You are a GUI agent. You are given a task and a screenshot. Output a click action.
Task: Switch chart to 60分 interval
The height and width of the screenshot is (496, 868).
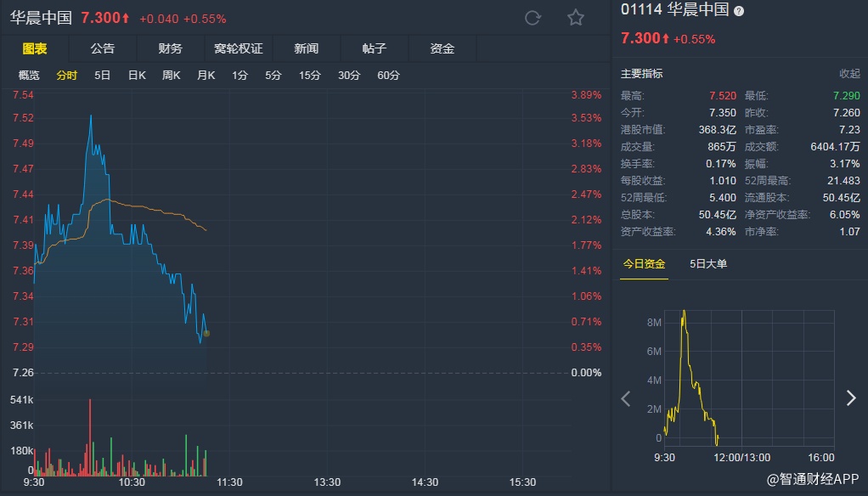click(x=388, y=76)
